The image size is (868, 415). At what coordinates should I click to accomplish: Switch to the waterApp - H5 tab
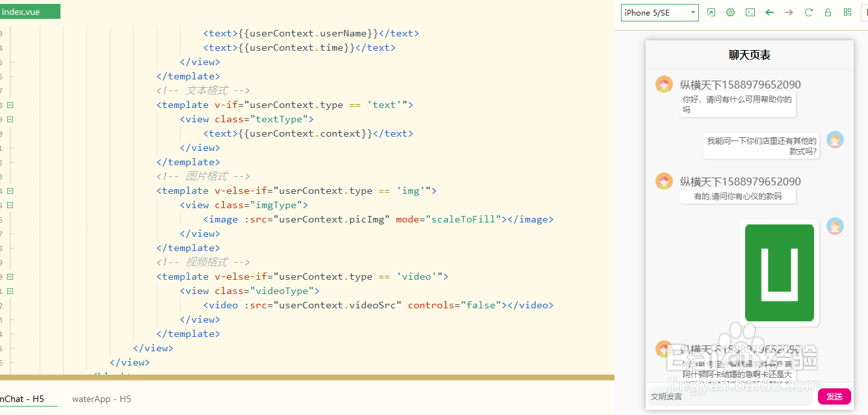[x=101, y=399]
